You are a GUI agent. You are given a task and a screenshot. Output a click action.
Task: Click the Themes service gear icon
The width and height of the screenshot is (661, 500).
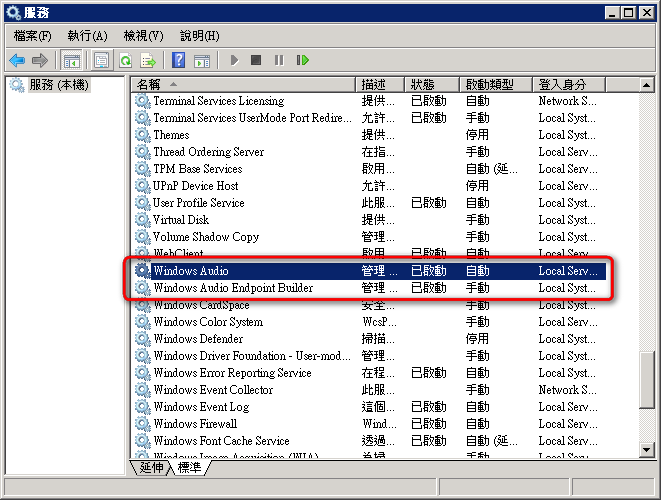142,135
